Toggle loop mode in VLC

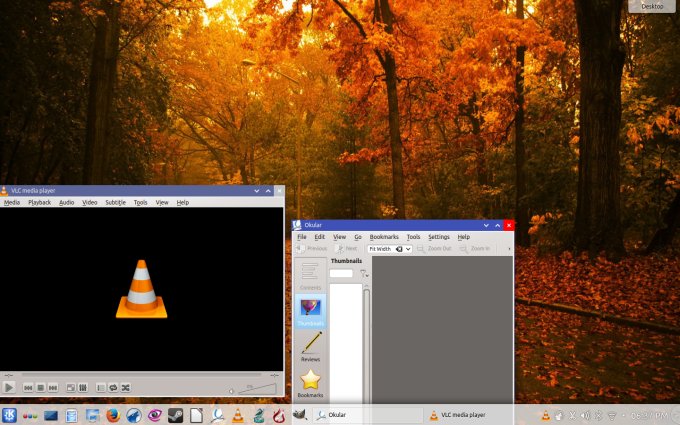pos(113,387)
